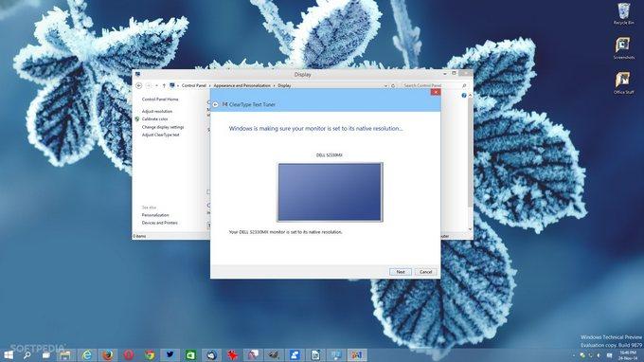The width and height of the screenshot is (644, 362).
Task: Click the Next button
Action: point(401,272)
